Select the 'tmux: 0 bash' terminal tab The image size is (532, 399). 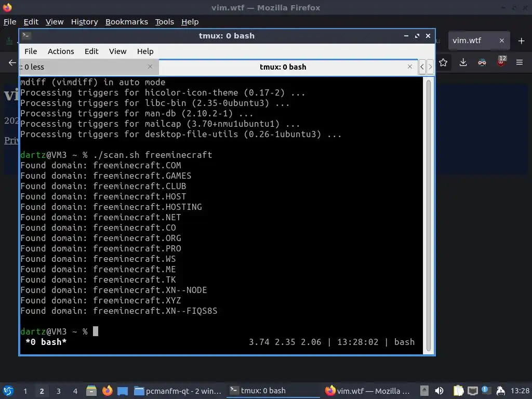[x=288, y=67]
